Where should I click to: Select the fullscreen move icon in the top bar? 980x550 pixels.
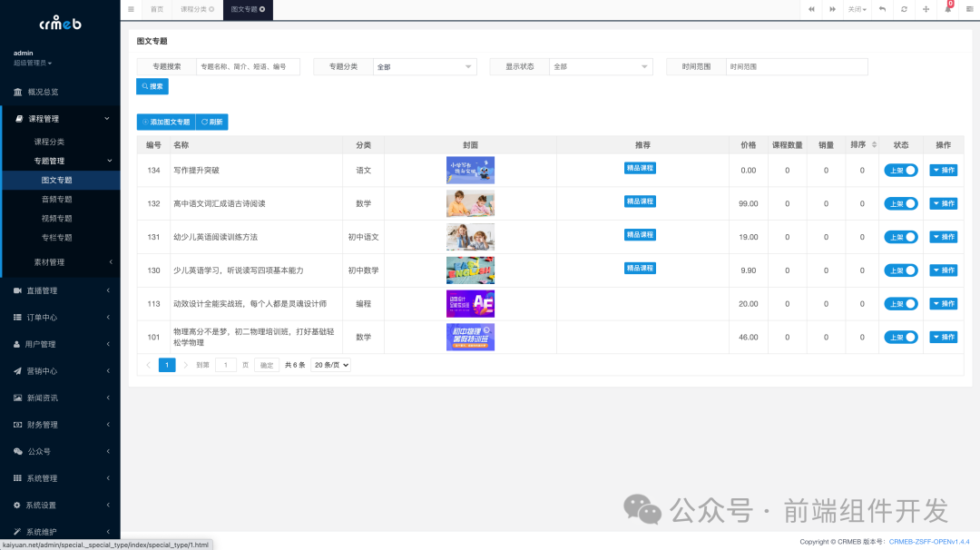tap(926, 10)
